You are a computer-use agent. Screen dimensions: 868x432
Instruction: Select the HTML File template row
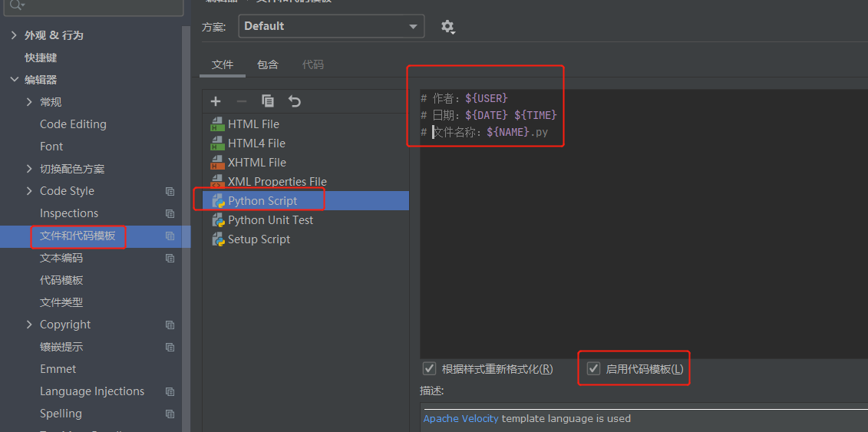click(306, 124)
